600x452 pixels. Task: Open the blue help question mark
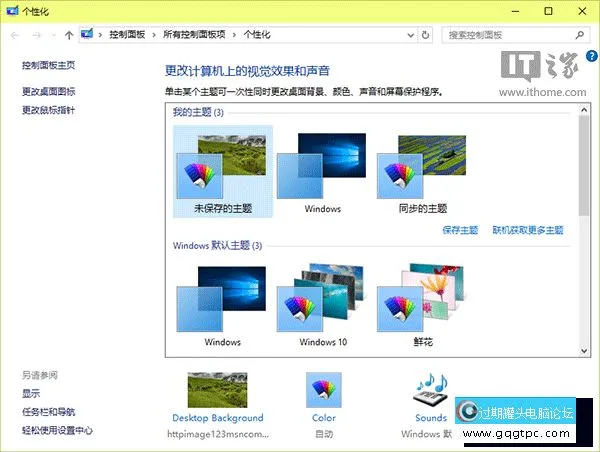(x=591, y=56)
